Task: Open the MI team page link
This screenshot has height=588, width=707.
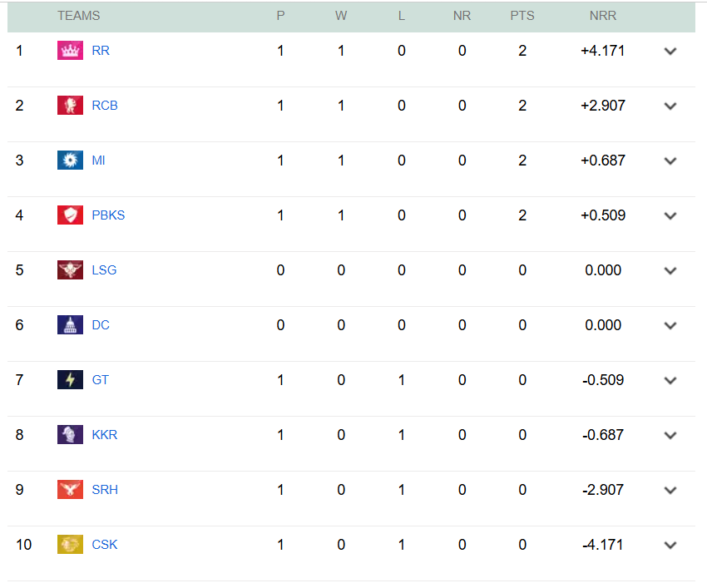Action: pos(98,161)
